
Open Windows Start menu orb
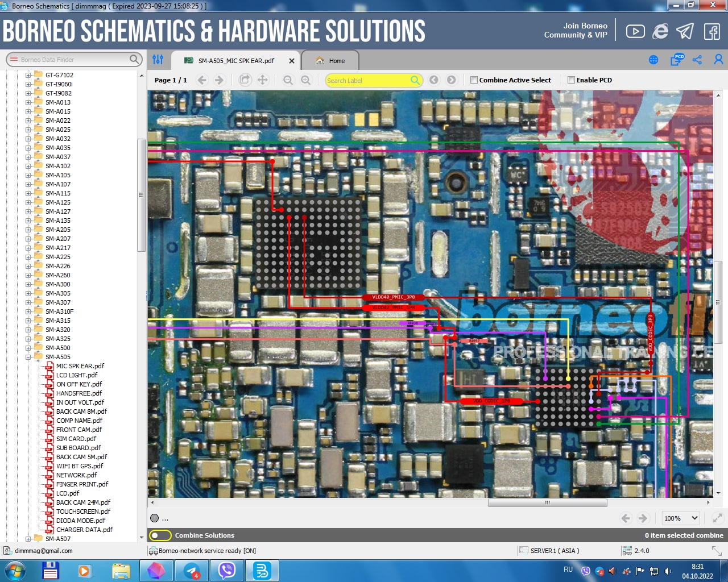(x=15, y=571)
